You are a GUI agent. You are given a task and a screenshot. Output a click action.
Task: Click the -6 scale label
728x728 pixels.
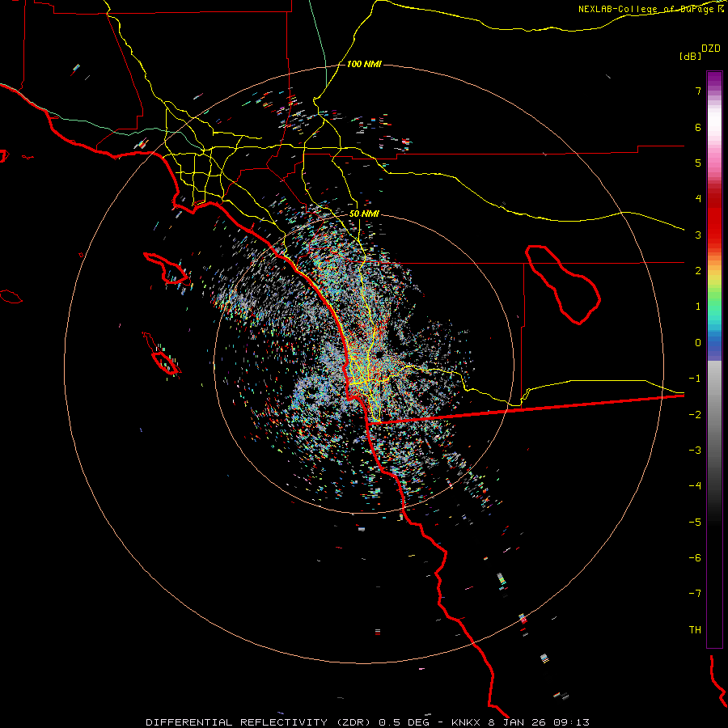(x=695, y=557)
